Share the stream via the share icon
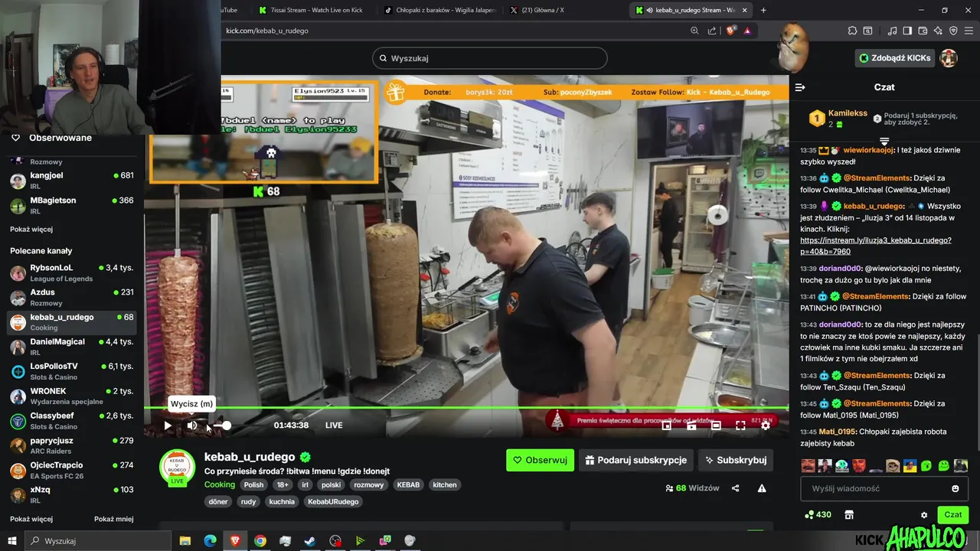This screenshot has height=551, width=980. (735, 488)
